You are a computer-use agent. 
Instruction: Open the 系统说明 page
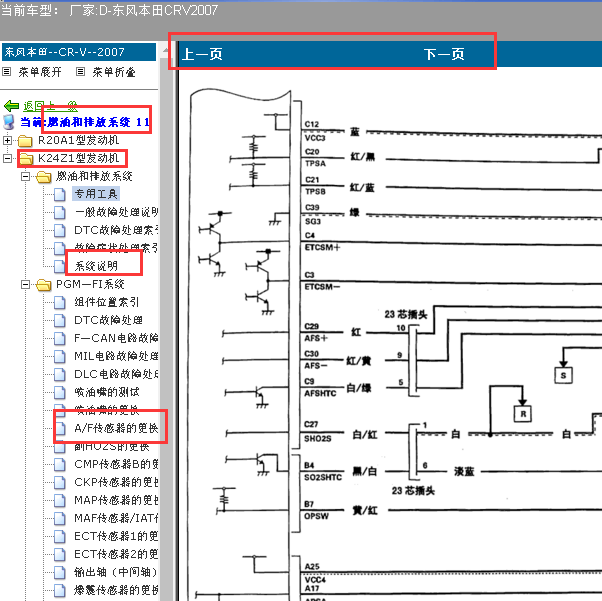96,266
